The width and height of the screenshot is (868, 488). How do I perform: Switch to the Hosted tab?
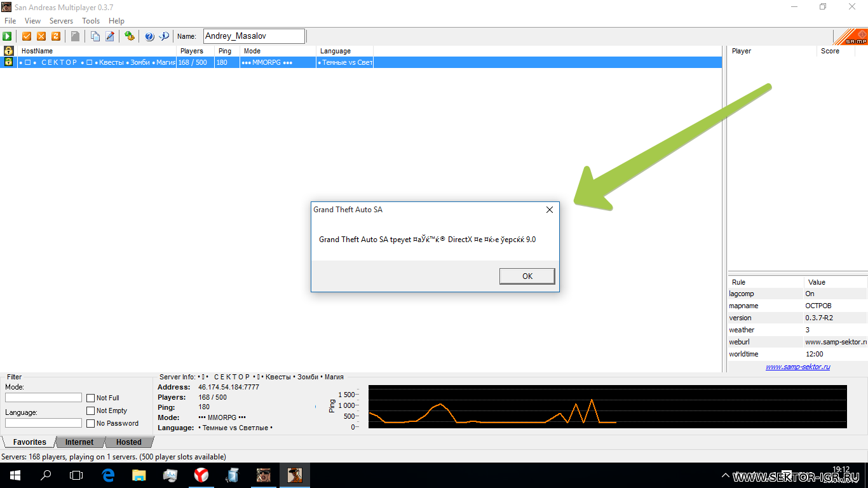tap(128, 442)
